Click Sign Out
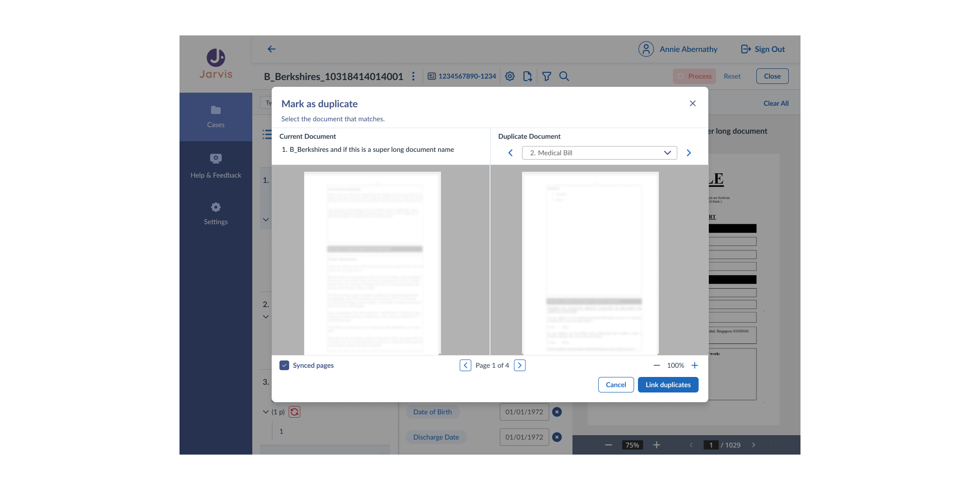980x490 pixels. (763, 49)
